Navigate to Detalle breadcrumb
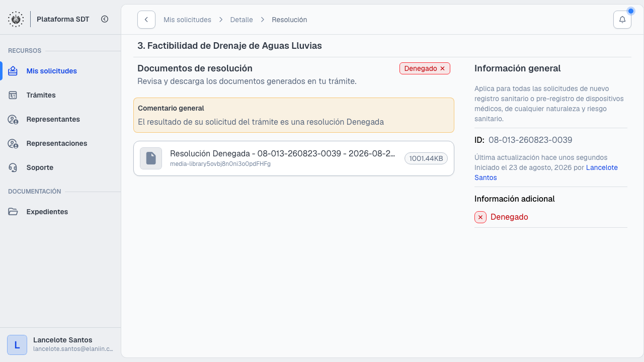The width and height of the screenshot is (644, 362). click(x=242, y=20)
